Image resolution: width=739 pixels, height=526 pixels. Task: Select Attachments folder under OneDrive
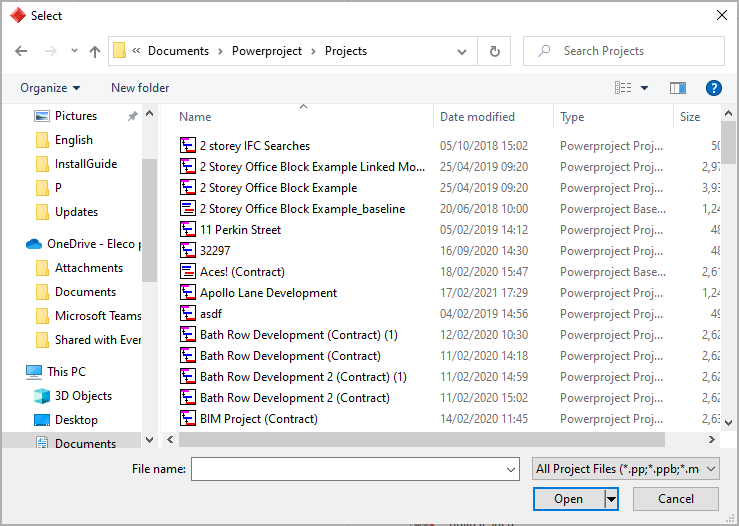pyautogui.click(x=89, y=268)
